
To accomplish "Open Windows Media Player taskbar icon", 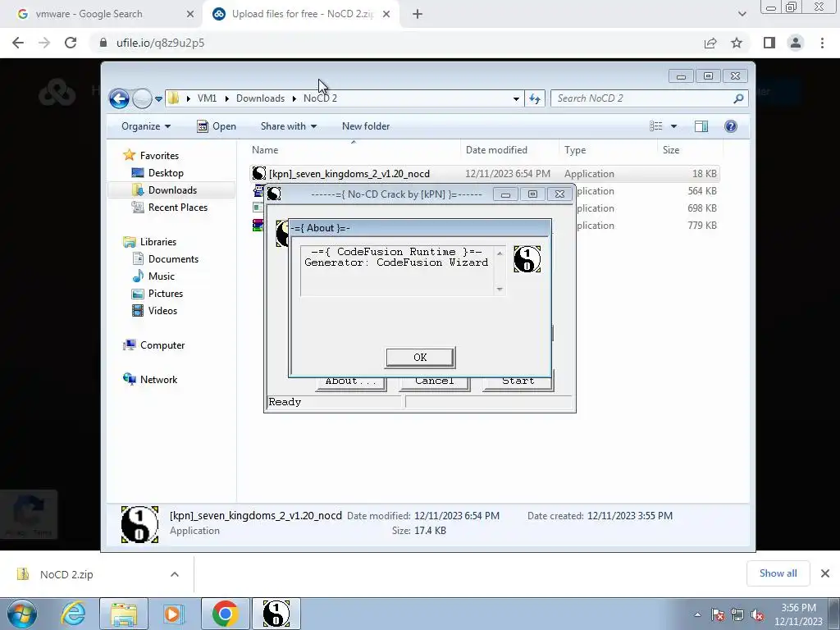I will (172, 614).
